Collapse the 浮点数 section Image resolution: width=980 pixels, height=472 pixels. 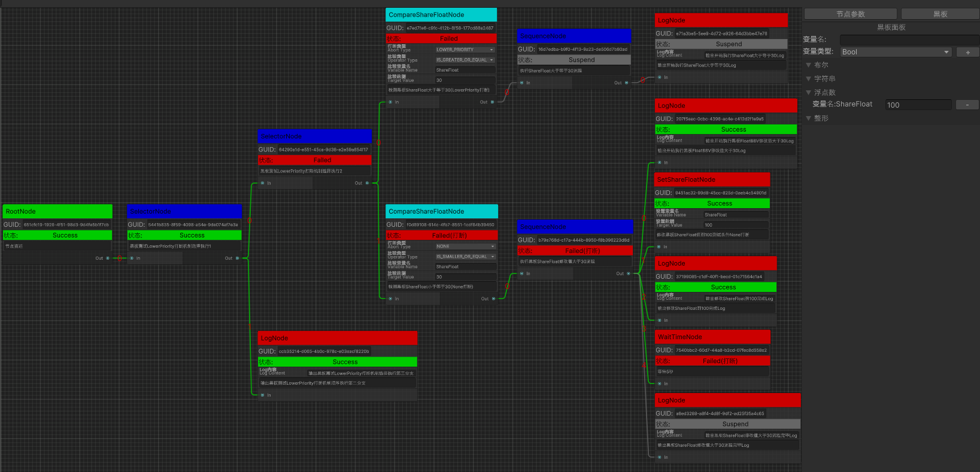[809, 93]
